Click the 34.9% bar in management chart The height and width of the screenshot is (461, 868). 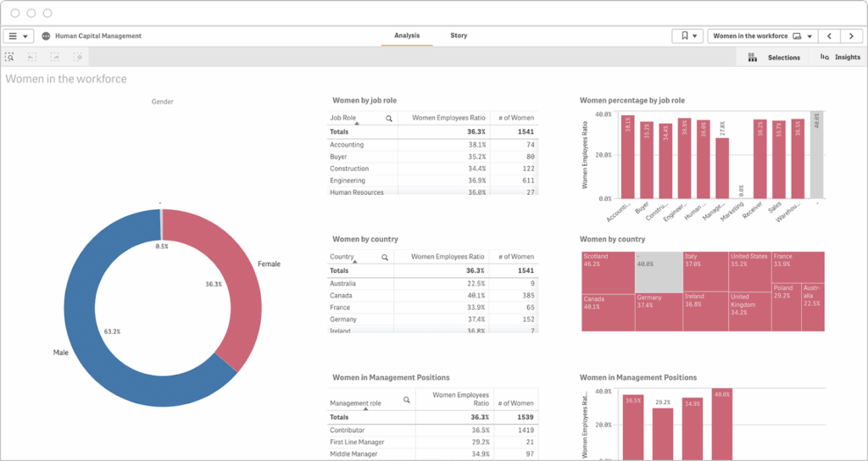(692, 429)
